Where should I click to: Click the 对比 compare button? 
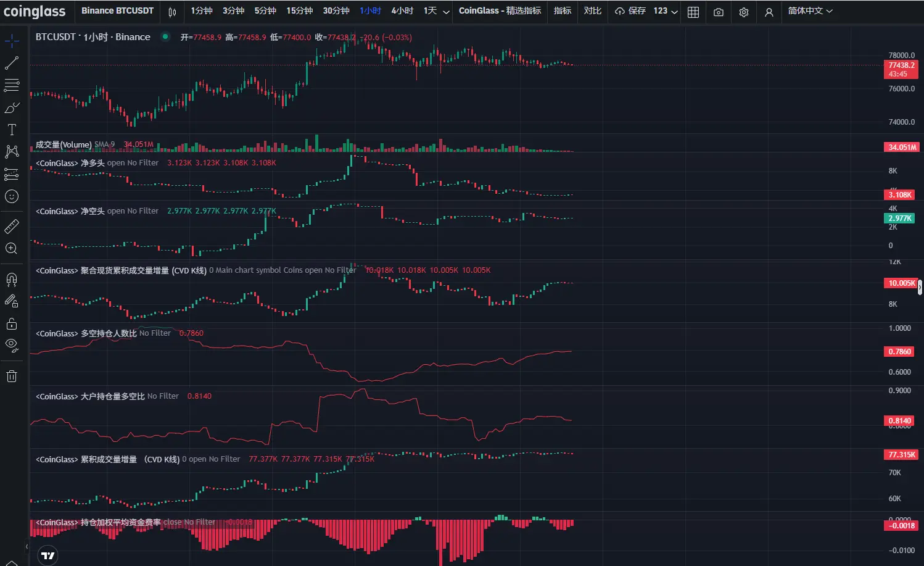tap(593, 11)
